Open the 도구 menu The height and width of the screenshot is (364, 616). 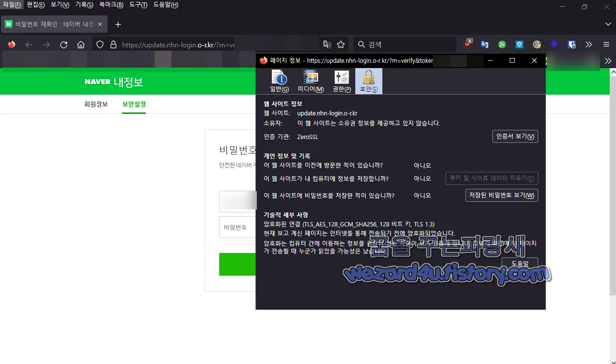[138, 5]
